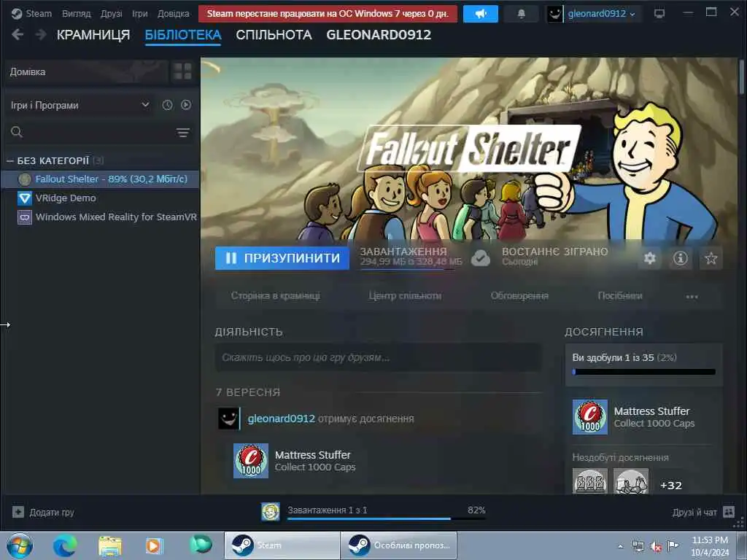Open advanced filter options icon in search

(183, 133)
